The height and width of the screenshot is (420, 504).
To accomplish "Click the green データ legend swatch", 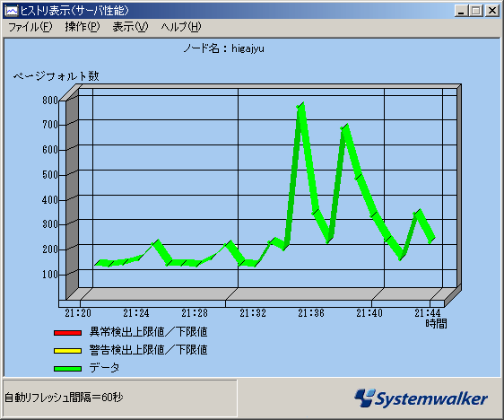I will click(x=67, y=369).
